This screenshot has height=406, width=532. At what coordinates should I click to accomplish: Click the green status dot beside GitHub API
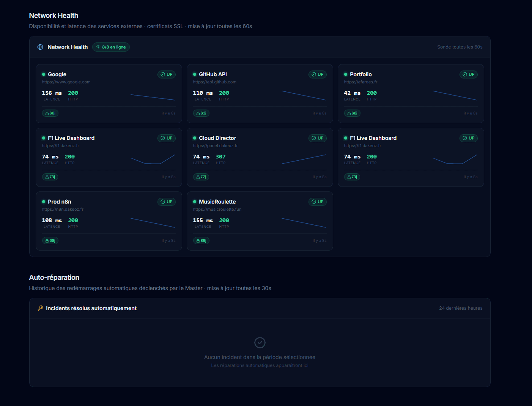(x=195, y=74)
